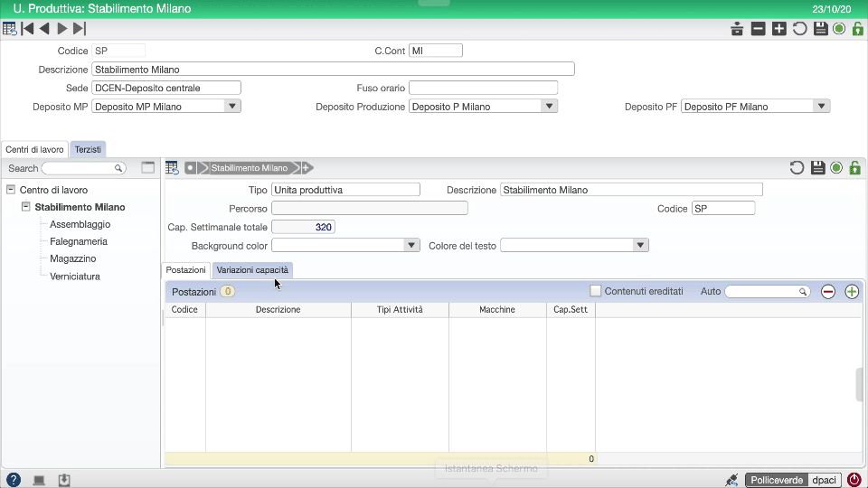Click the tree panel window layout icon
Image resolution: width=868 pixels, height=488 pixels.
(147, 168)
